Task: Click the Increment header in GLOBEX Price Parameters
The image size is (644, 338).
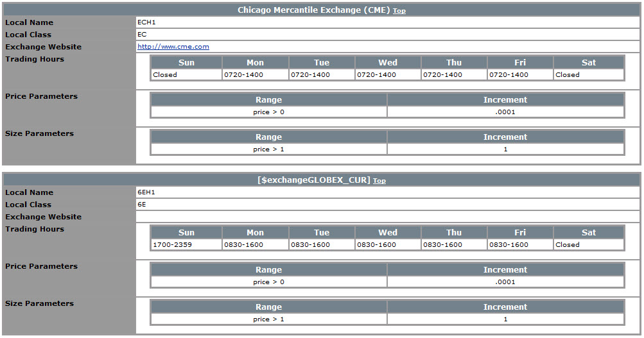Action: tap(505, 269)
